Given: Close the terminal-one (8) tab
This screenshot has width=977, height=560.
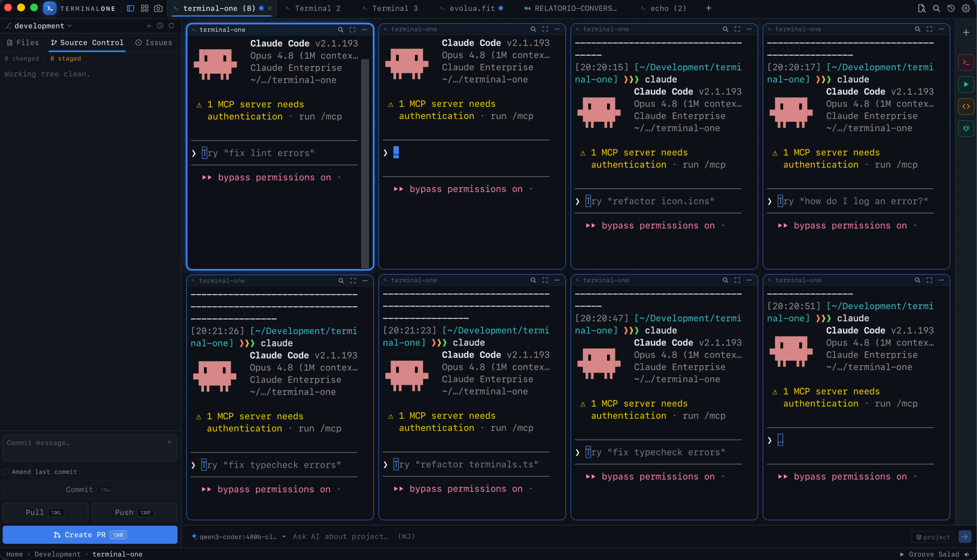Looking at the screenshot, I should tap(270, 8).
